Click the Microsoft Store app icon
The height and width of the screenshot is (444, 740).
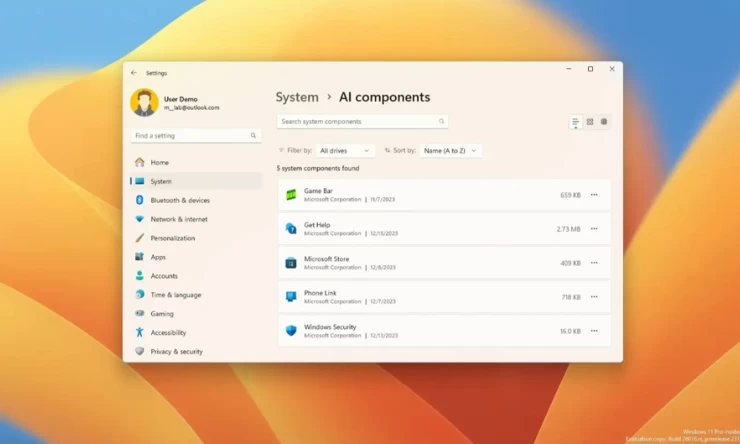point(291,263)
